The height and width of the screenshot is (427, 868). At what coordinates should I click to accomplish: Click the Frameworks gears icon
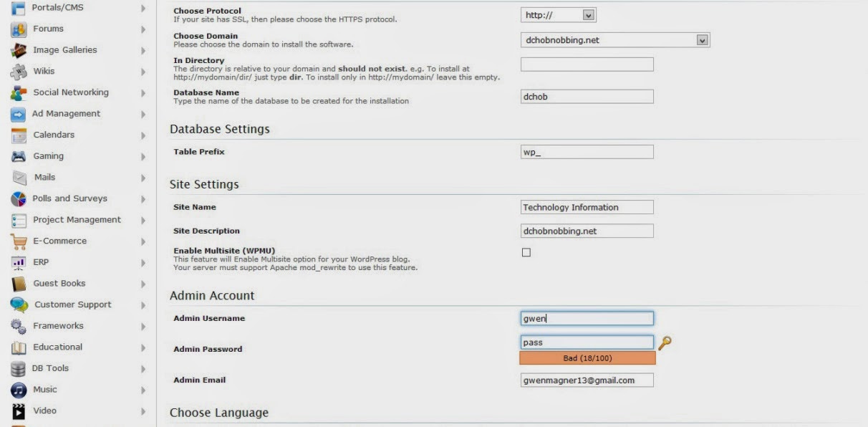click(x=19, y=326)
